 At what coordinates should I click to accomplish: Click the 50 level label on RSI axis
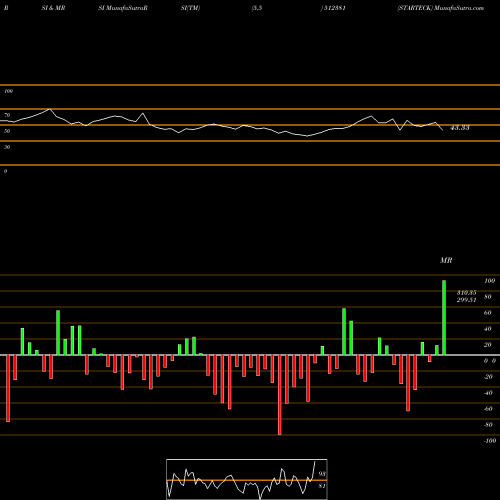(7, 131)
